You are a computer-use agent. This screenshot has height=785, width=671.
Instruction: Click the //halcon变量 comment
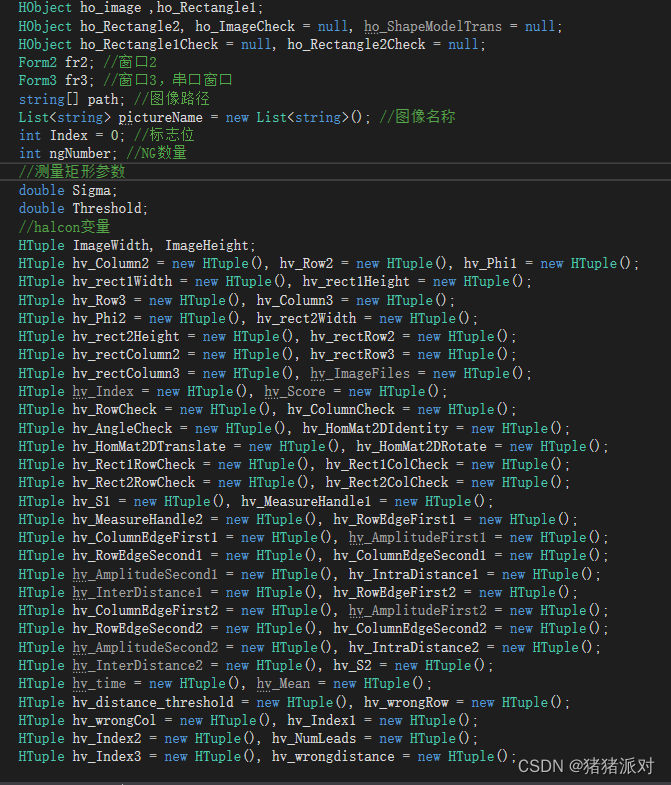pos(64,227)
